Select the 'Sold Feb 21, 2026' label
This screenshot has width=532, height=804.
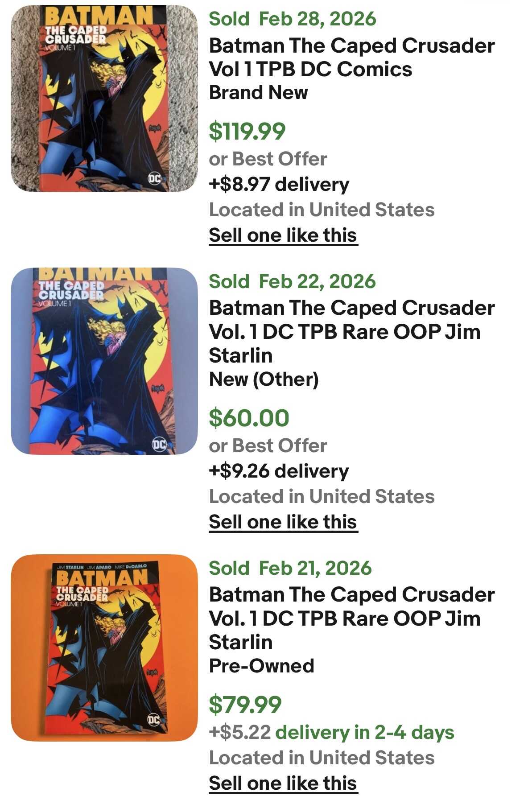(x=290, y=569)
